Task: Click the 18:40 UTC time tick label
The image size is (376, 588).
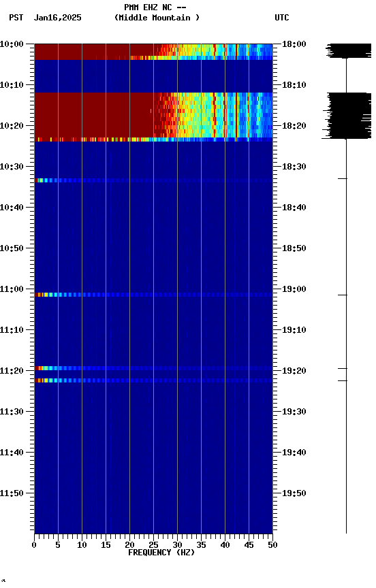Action: coord(294,208)
